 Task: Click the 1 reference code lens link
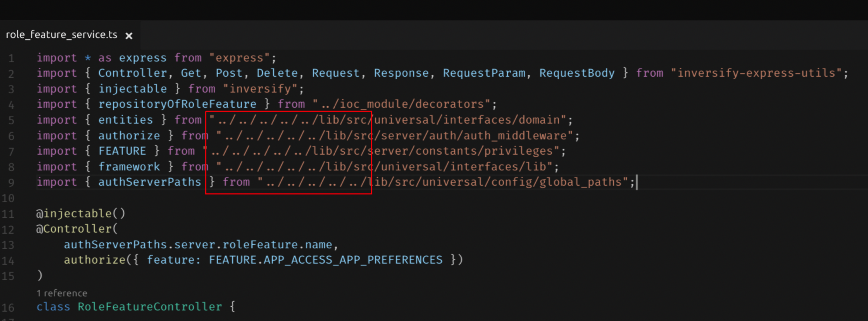62,293
